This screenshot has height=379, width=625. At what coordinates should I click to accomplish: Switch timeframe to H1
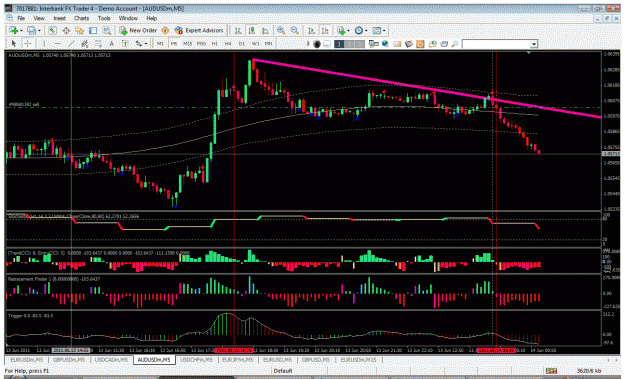pyautogui.click(x=214, y=43)
